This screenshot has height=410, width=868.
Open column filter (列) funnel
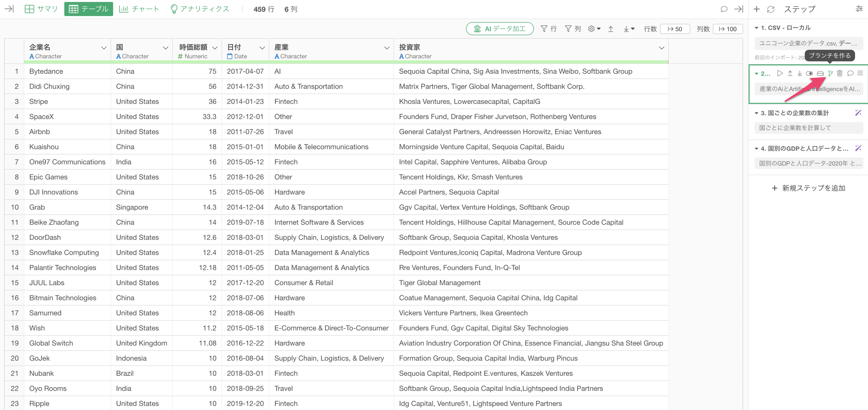pos(572,29)
